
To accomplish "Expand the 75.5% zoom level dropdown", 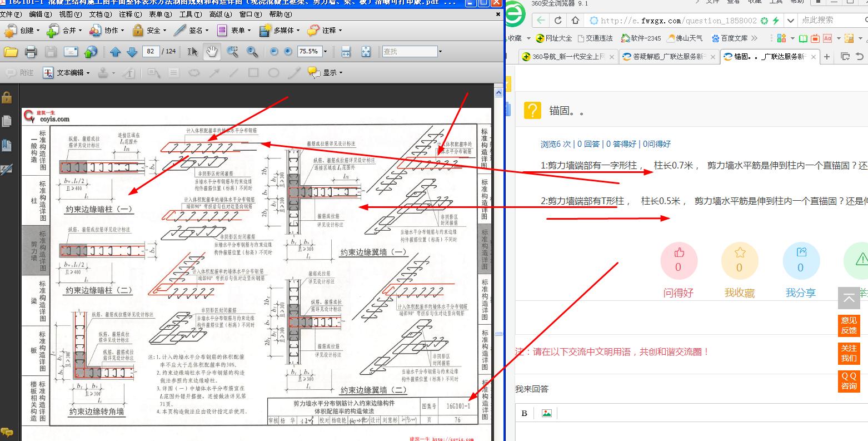I will [x=325, y=52].
